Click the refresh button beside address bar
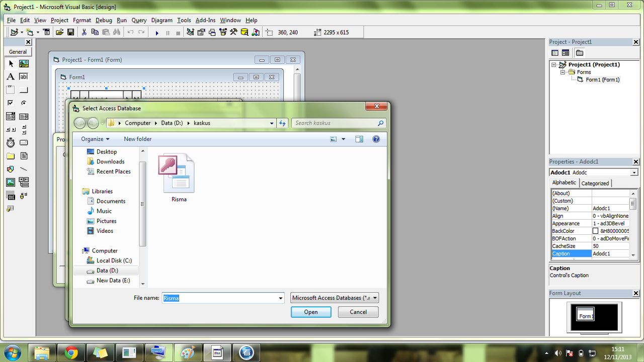This screenshot has width=644, height=362. coord(282,123)
